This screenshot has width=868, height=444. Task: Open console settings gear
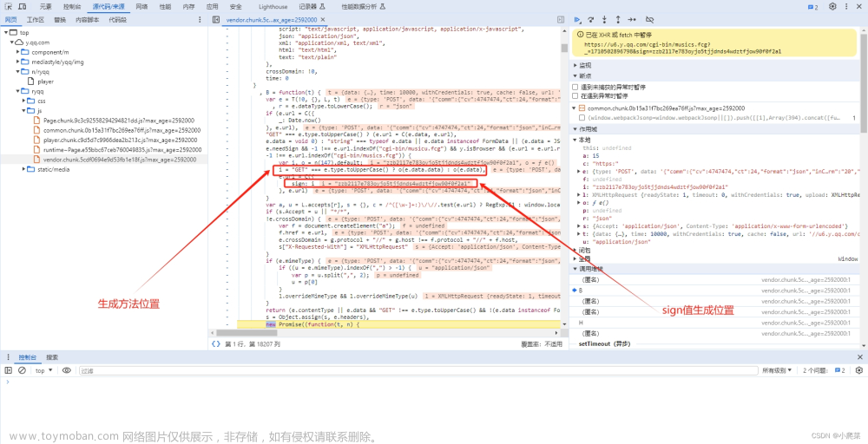859,370
